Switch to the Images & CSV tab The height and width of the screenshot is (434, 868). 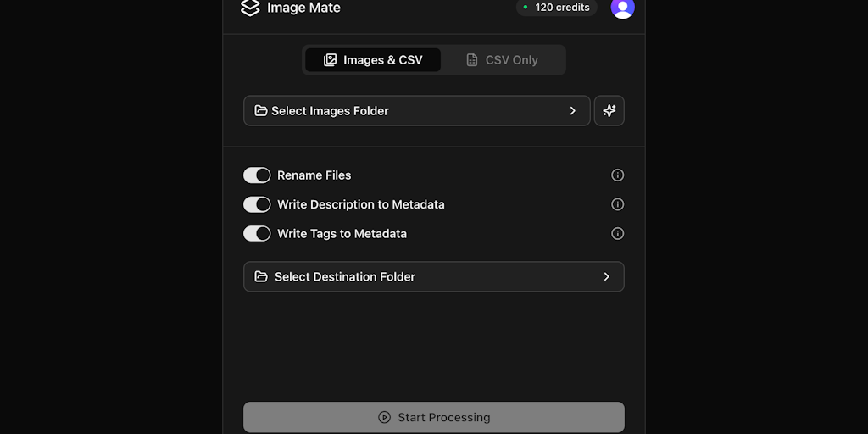click(x=373, y=60)
